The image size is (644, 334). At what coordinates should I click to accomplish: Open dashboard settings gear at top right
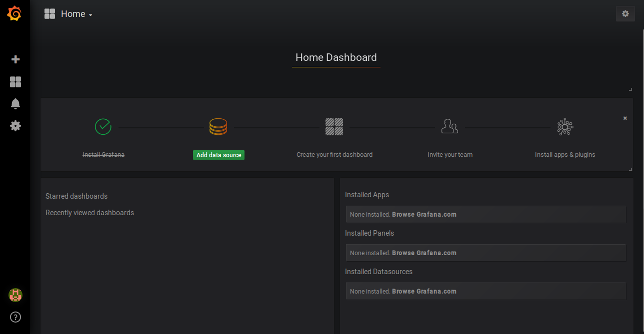pos(625,14)
